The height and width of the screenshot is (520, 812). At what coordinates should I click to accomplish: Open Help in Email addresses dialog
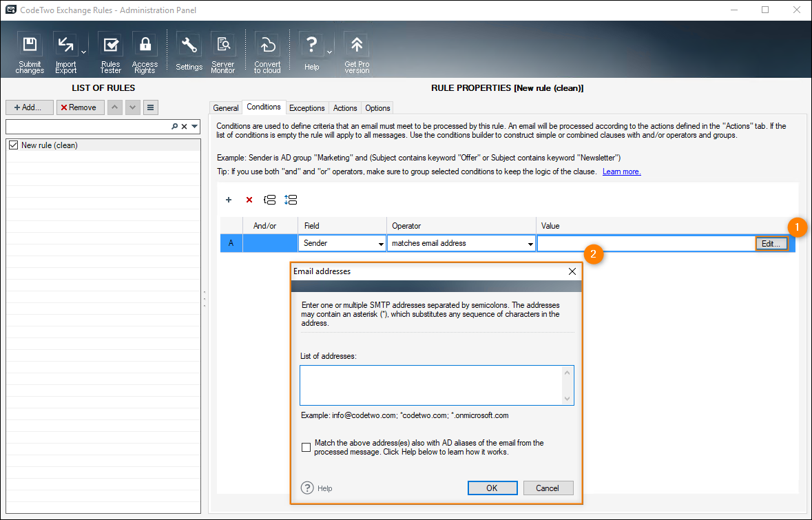[316, 488]
